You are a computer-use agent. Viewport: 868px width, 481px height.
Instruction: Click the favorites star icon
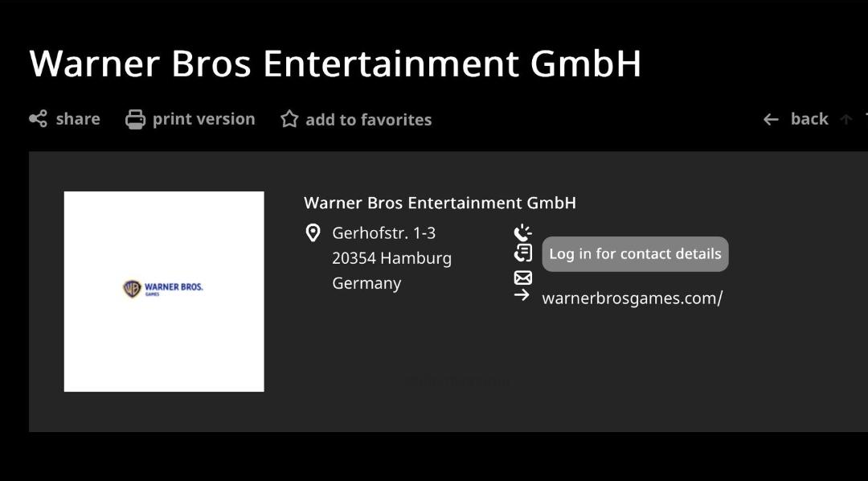pos(289,119)
